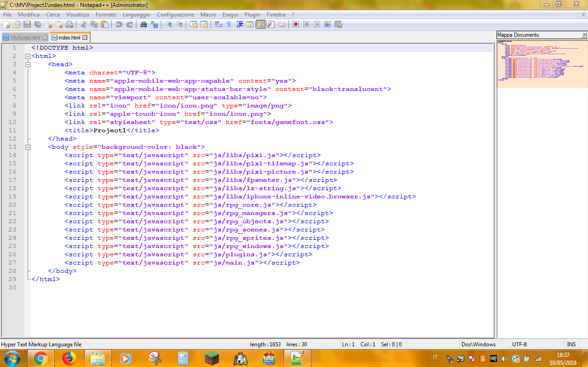Click the Document Map code thumbnail
This screenshot has height=367, width=588.
[542, 64]
